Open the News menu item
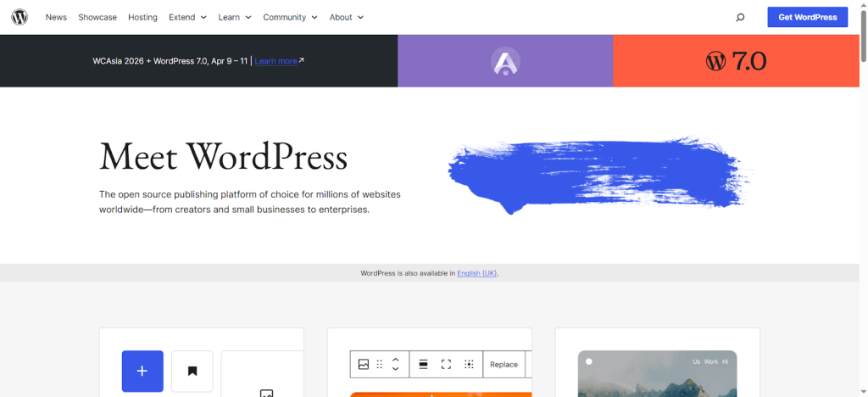 point(56,17)
